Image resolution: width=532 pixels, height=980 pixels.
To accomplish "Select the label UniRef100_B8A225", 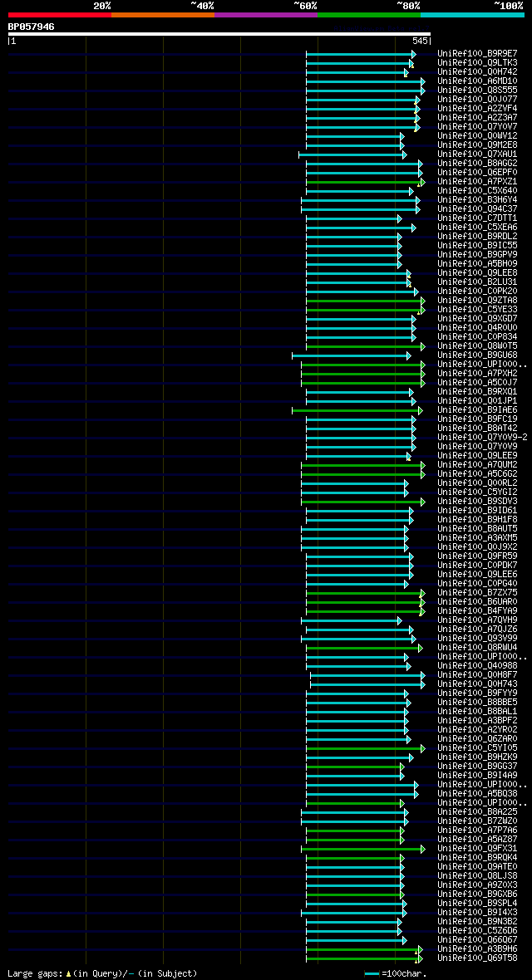I will pos(477,811).
